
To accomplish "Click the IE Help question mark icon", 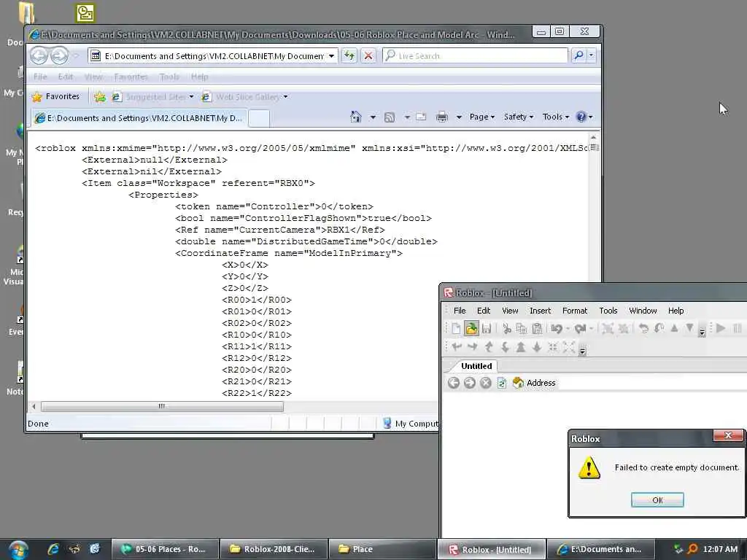I will (x=581, y=117).
